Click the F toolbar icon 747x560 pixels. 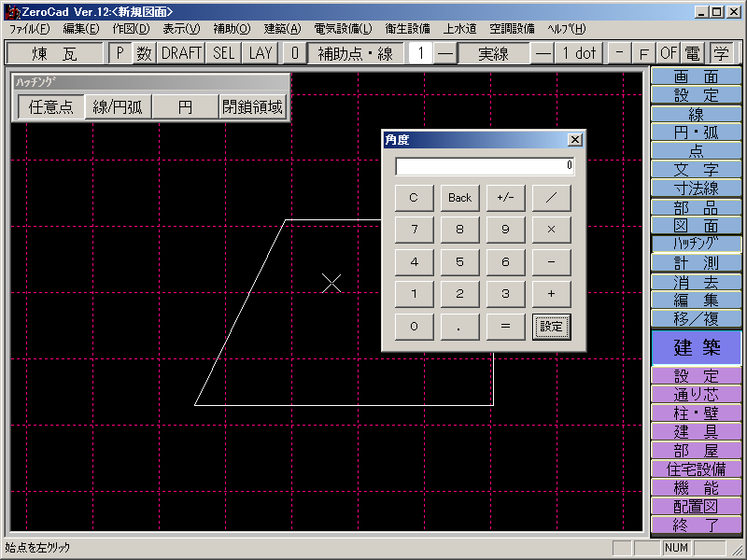tap(644, 53)
